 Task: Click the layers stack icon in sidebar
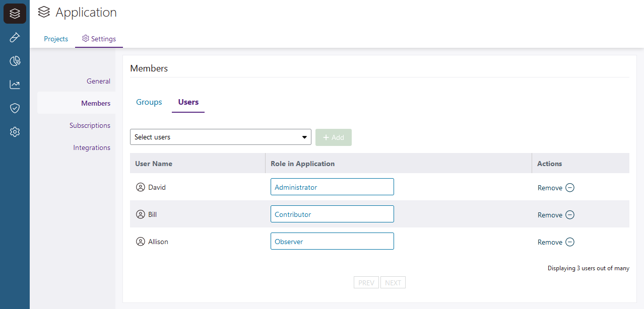(x=15, y=14)
